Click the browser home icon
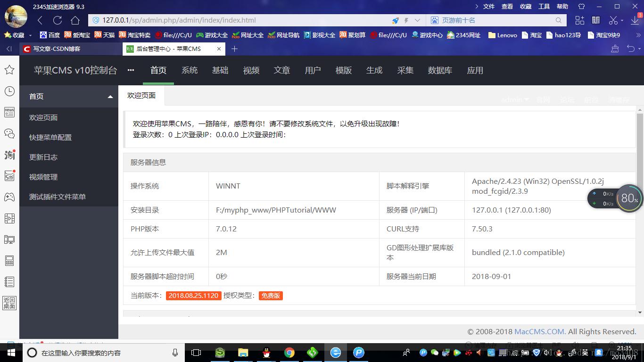Viewport: 644px width, 362px height. tap(75, 20)
